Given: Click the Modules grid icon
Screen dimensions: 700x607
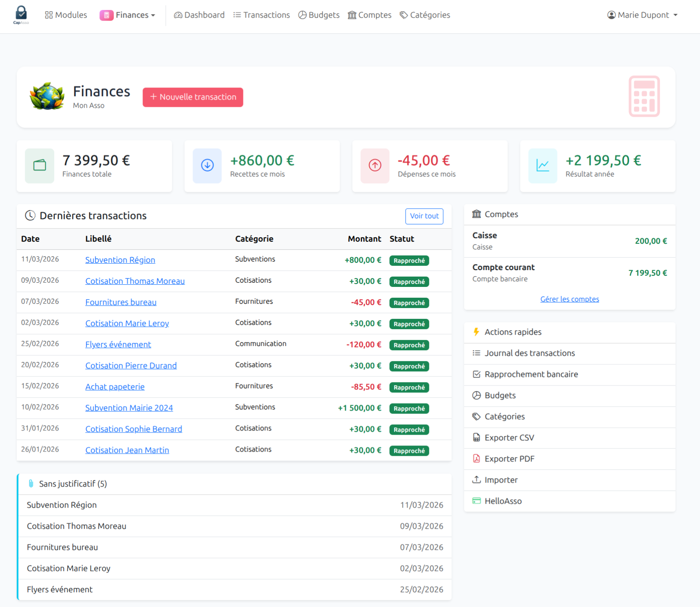Looking at the screenshot, I should [x=48, y=15].
